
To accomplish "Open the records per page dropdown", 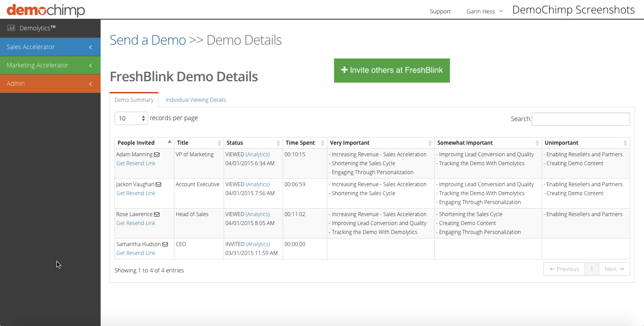I will coord(131,118).
